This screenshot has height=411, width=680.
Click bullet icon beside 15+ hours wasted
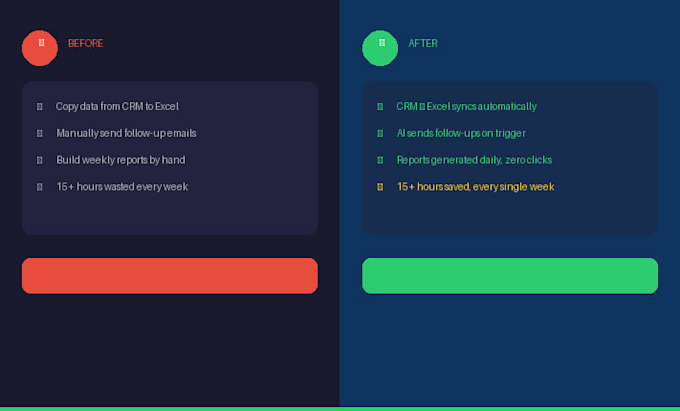point(39,187)
